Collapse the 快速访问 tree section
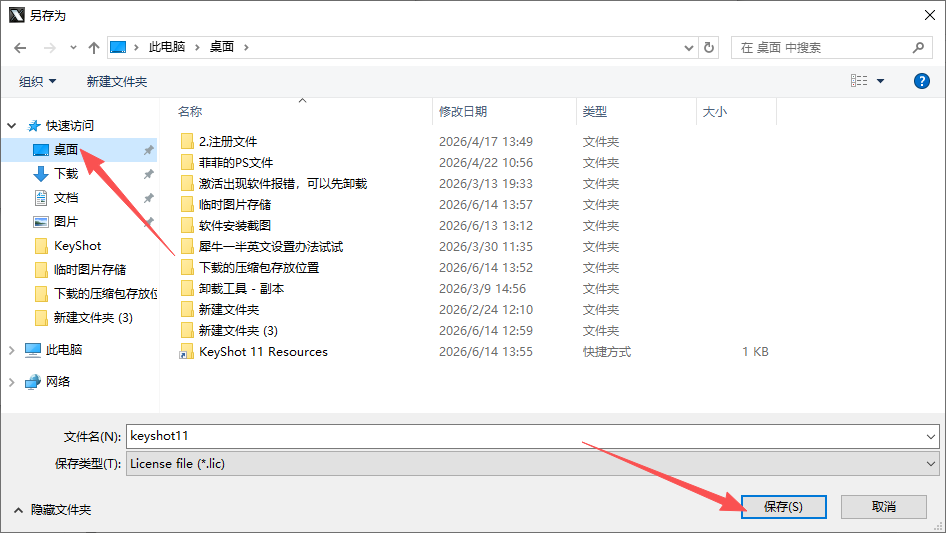This screenshot has height=533, width=946. click(11, 126)
